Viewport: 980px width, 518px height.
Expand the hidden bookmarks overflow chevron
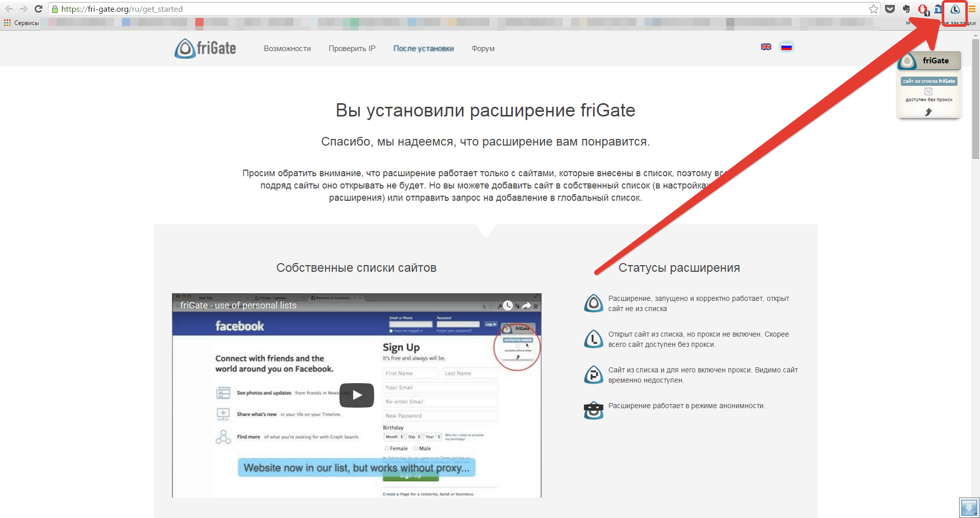(x=908, y=23)
